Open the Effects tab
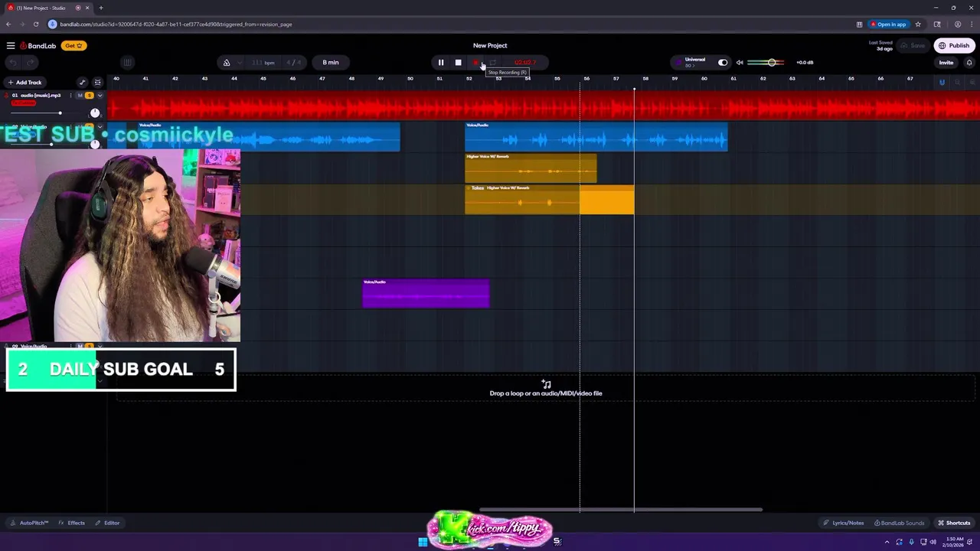 (72, 523)
